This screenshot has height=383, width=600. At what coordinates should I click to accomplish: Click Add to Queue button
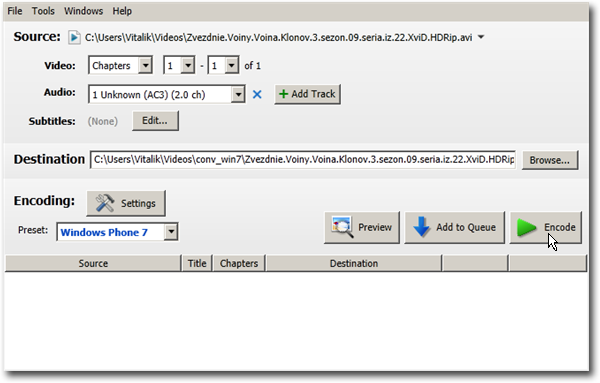click(455, 227)
